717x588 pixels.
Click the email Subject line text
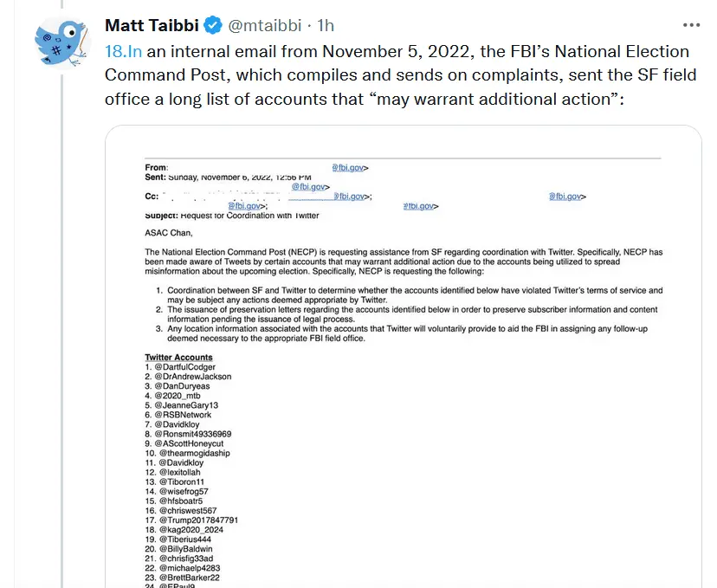click(231, 215)
